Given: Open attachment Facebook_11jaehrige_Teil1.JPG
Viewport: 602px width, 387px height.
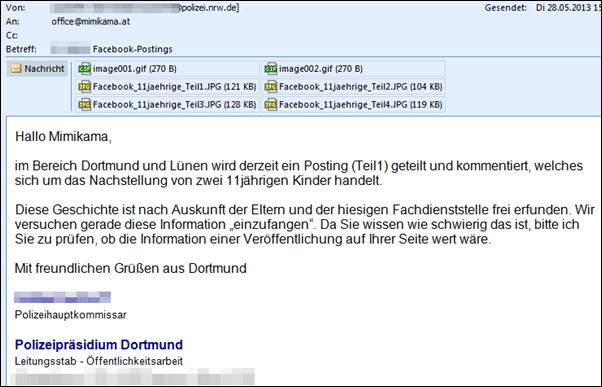Looking at the screenshot, I should click(167, 86).
